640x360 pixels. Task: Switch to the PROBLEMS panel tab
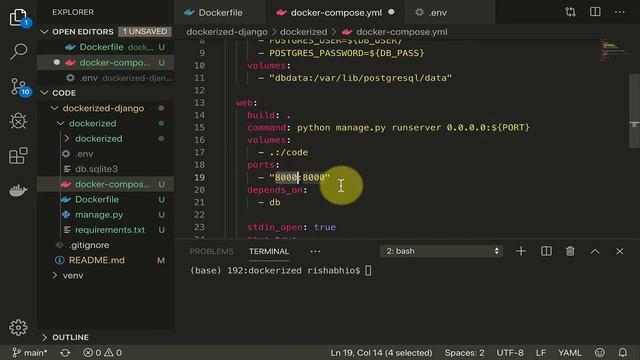[x=211, y=251]
